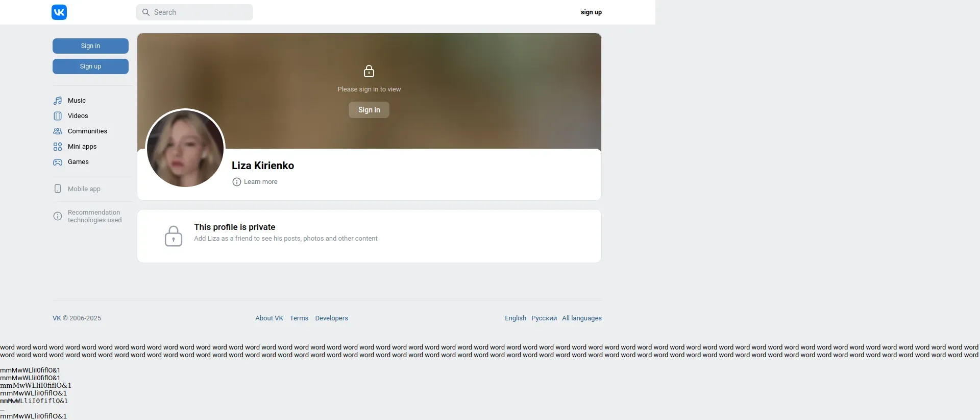Click the lock icon on the cover
980x420 pixels.
tap(369, 71)
